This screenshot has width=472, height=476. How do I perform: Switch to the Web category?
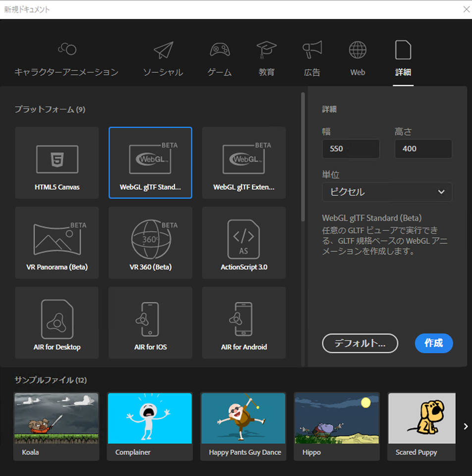(357, 58)
